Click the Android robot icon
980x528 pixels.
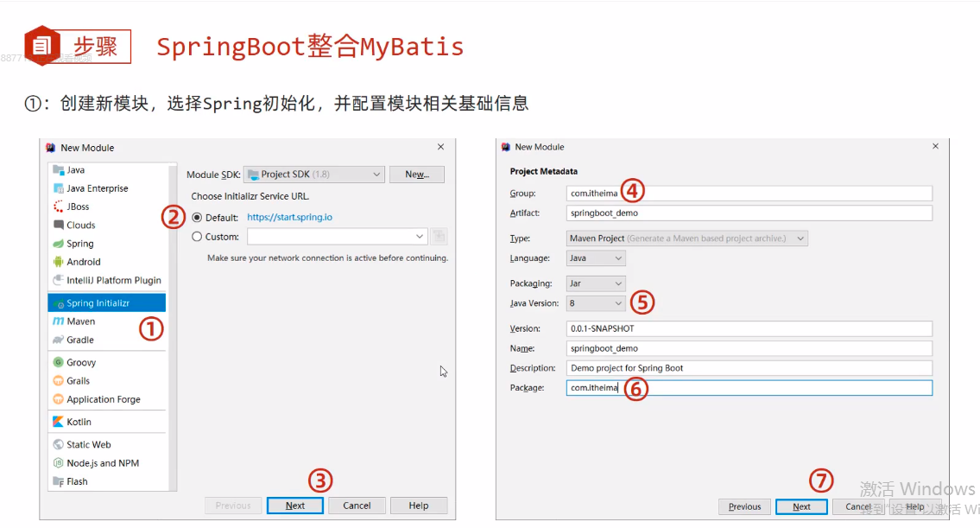click(x=59, y=262)
